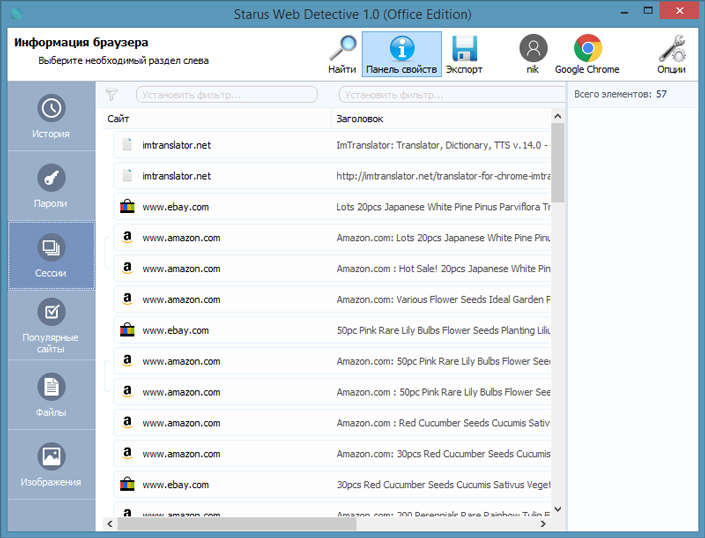Select Amazon row Hot Sale! 20pcs Japanese
Viewport: 705px width, 538px height.
click(x=332, y=268)
